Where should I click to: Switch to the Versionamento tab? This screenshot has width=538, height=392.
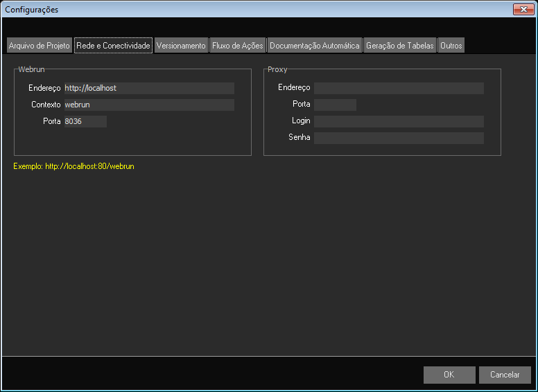pyautogui.click(x=181, y=46)
